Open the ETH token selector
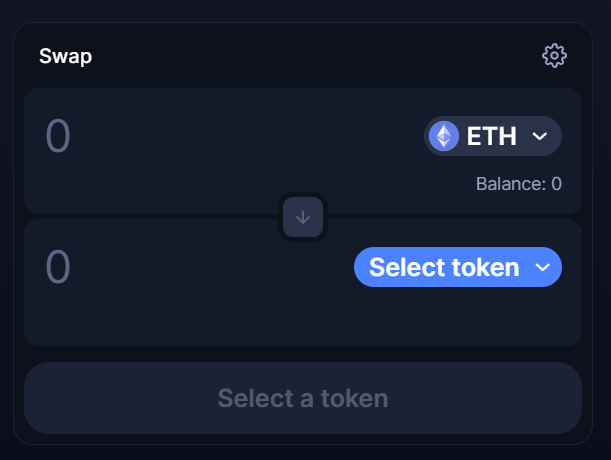The image size is (611, 460). point(493,136)
